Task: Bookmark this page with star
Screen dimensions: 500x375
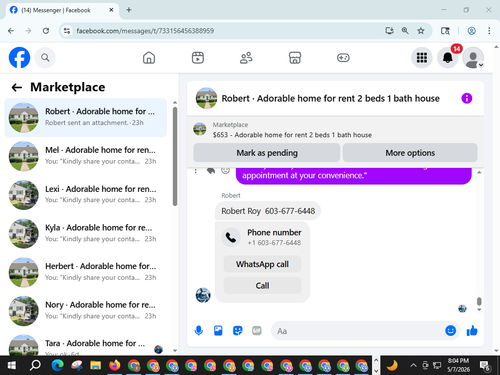Action: 421,31
